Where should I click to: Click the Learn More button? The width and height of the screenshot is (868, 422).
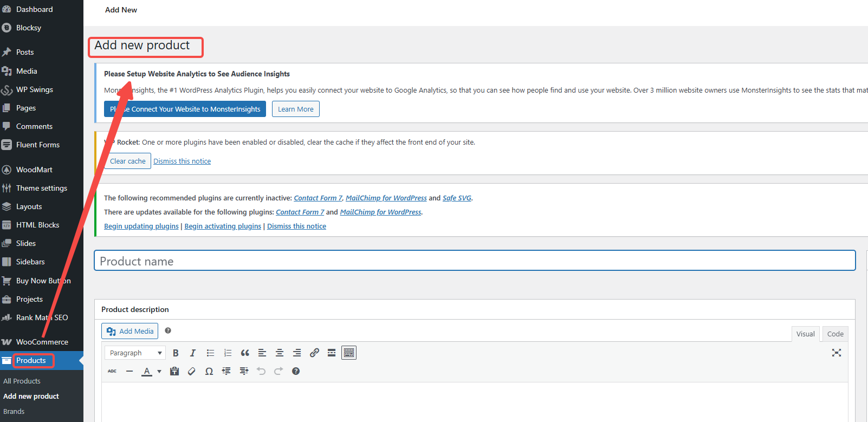(x=296, y=109)
